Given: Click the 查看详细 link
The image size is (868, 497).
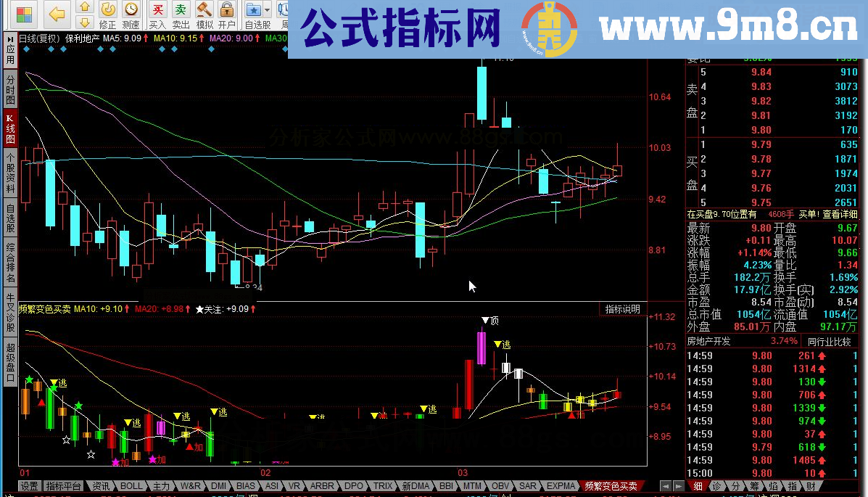Looking at the screenshot, I should click(839, 214).
